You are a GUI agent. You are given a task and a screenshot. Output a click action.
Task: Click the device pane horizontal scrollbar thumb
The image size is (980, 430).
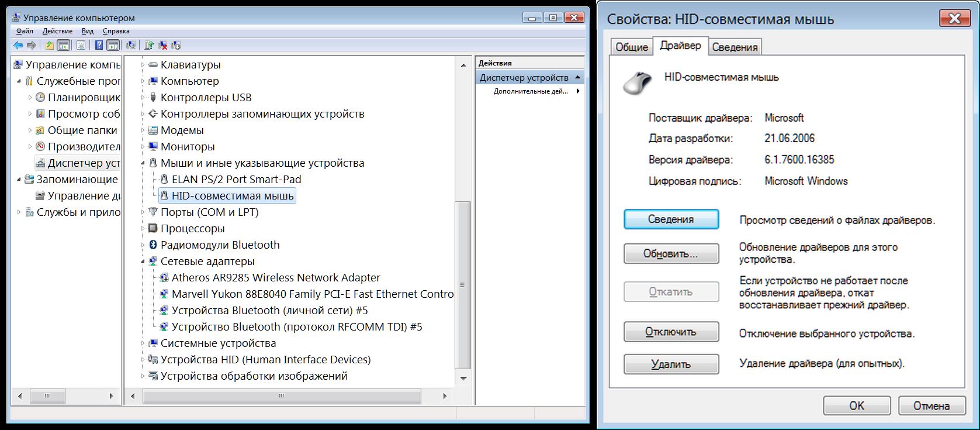tap(282, 396)
